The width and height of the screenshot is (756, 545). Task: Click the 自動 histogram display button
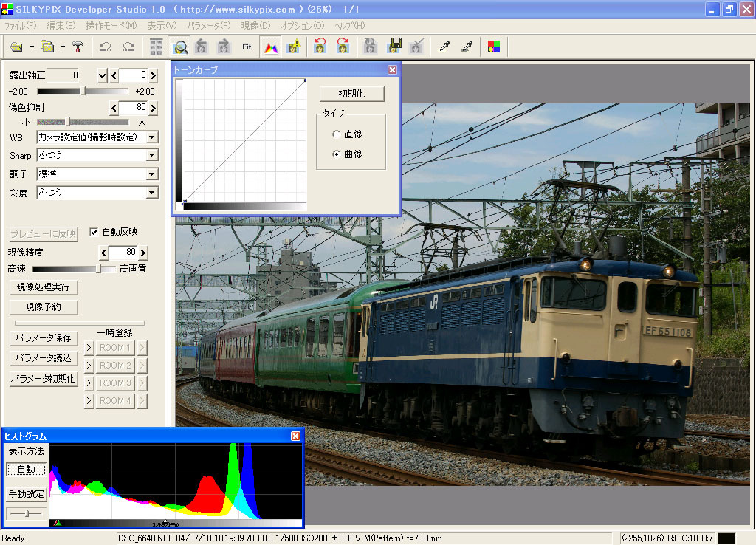(26, 469)
